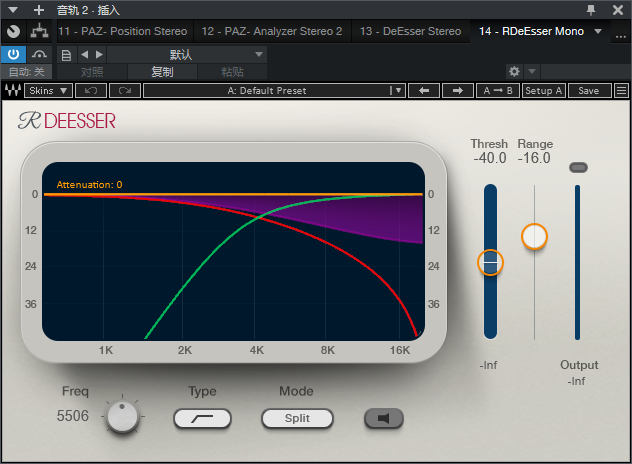
Task: Toggle the Type high-pass filter button
Action: click(x=202, y=418)
